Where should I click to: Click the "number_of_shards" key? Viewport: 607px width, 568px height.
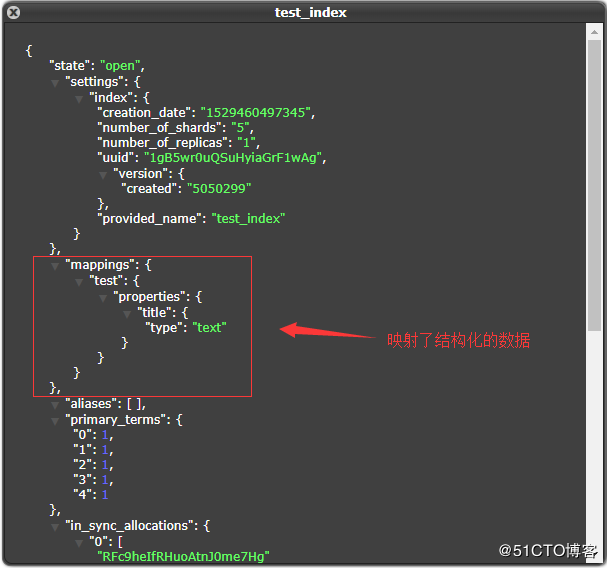pyautogui.click(x=159, y=128)
